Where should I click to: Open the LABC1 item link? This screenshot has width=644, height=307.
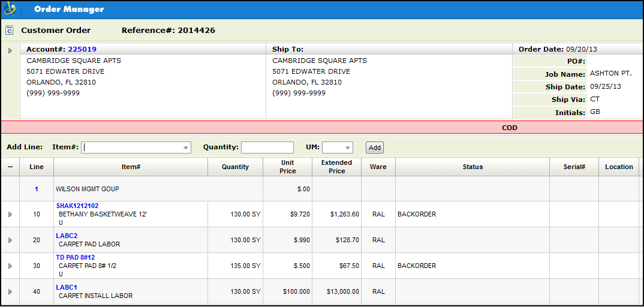pyautogui.click(x=67, y=287)
